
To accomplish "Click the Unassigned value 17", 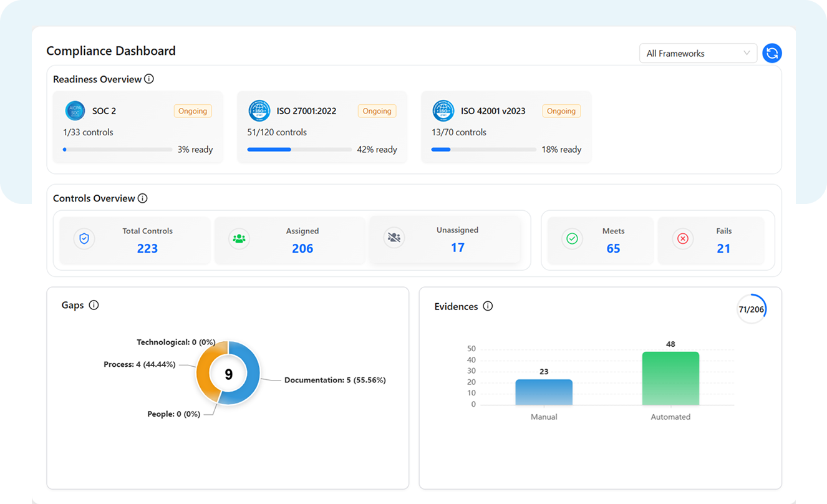I will coord(458,248).
